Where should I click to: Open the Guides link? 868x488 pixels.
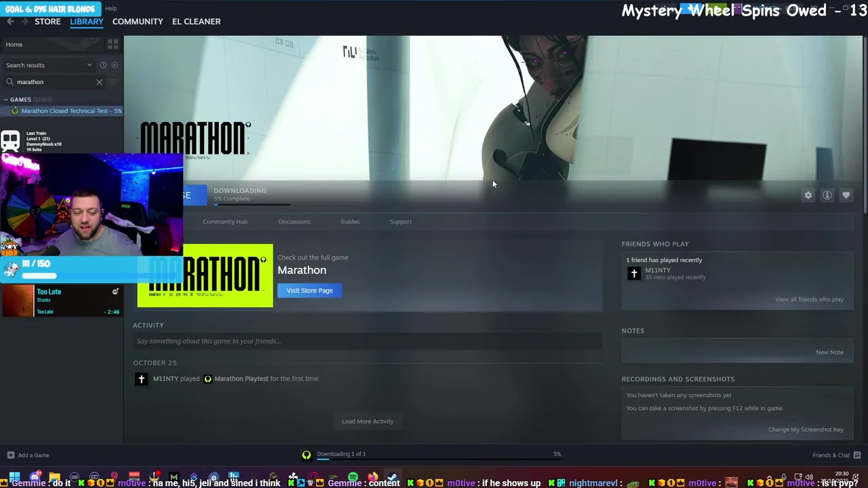coord(350,222)
